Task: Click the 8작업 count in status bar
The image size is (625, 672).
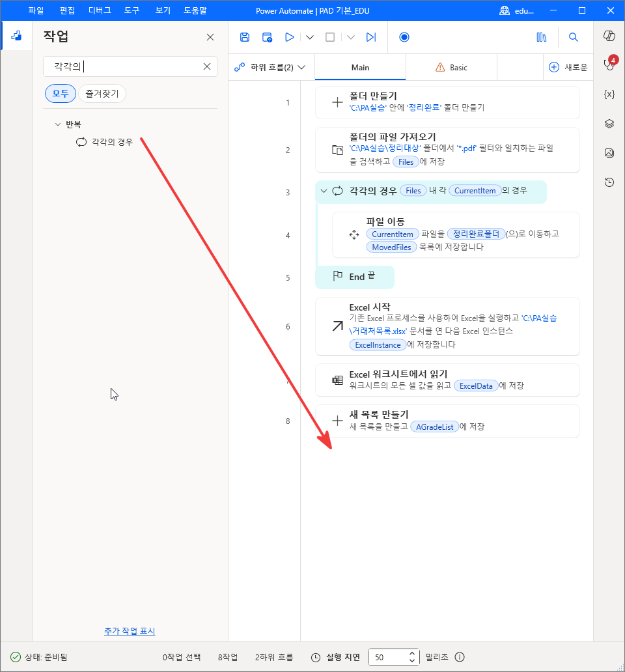Action: tap(227, 657)
